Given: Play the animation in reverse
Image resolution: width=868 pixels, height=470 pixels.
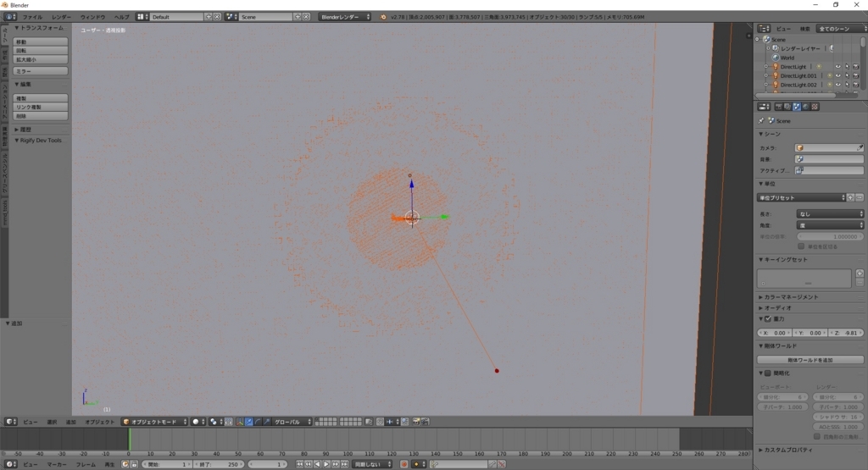Looking at the screenshot, I should [x=317, y=464].
